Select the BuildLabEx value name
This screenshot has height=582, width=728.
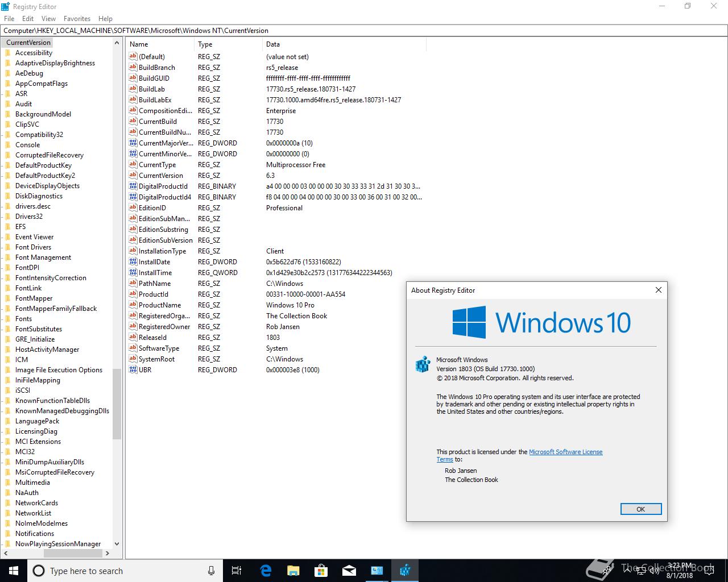tap(155, 99)
